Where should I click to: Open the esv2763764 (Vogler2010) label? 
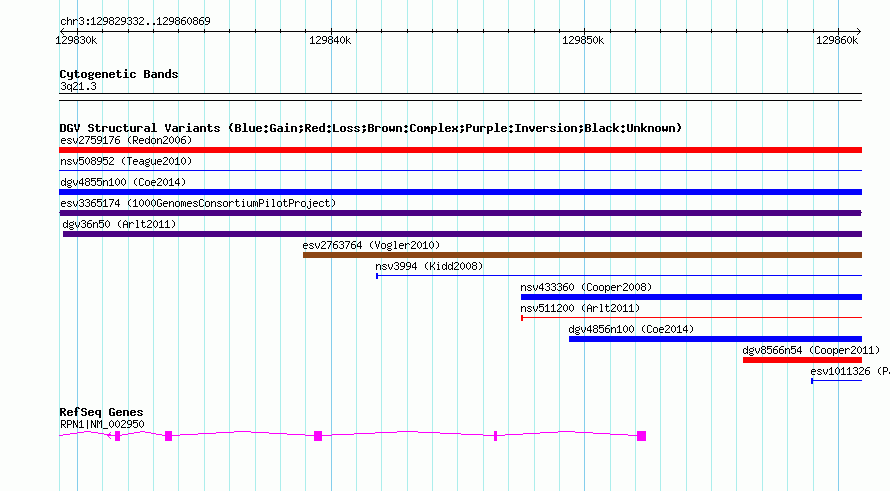371,245
